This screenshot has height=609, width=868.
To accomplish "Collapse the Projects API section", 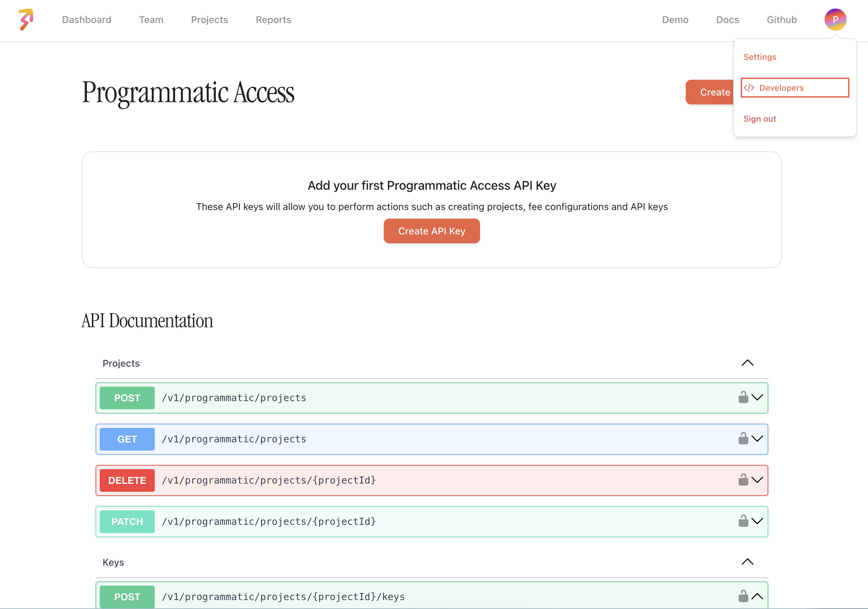I will [747, 363].
